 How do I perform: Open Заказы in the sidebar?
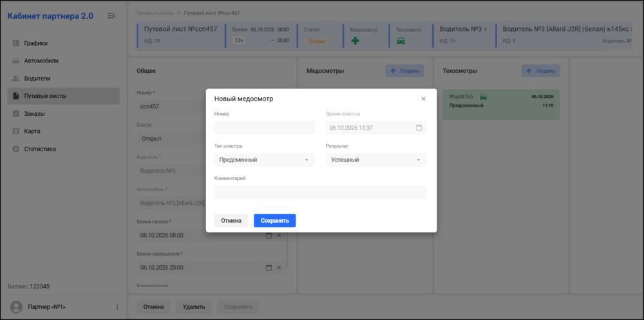pyautogui.click(x=64, y=114)
